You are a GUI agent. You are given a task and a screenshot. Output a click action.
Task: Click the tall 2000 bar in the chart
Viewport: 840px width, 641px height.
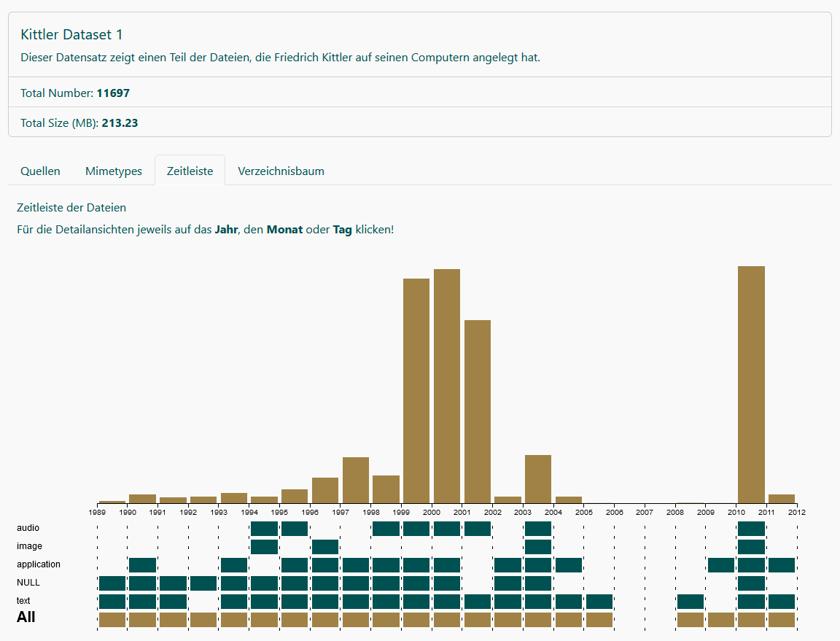tap(447, 386)
